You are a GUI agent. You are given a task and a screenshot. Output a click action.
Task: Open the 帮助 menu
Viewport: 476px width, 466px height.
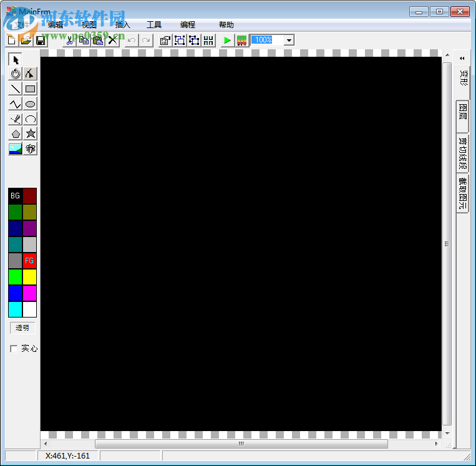[x=226, y=25]
